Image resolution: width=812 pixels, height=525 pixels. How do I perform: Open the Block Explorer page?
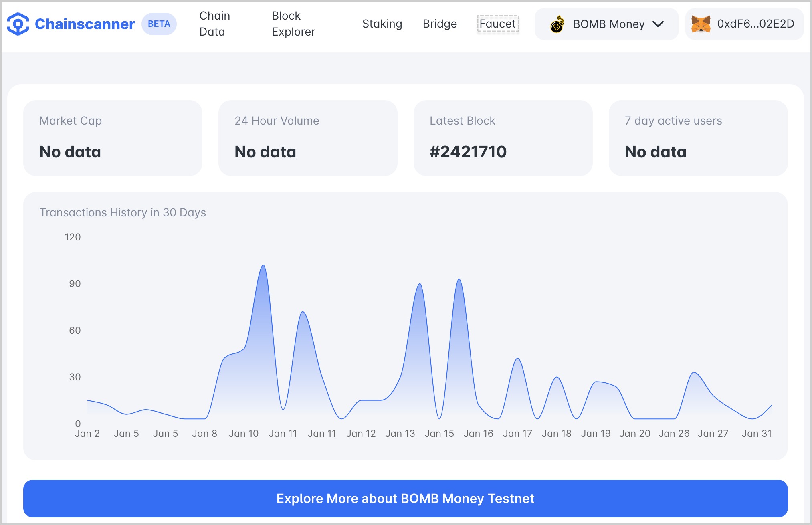coord(293,24)
